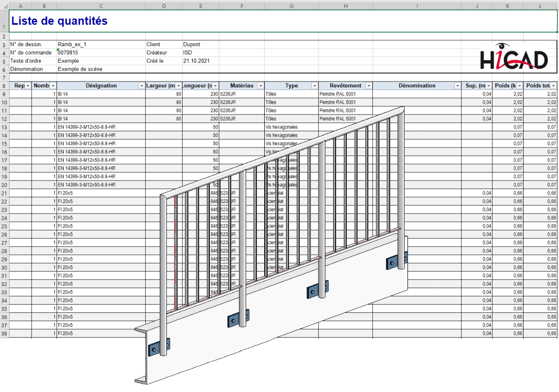Select row 8 header
The image size is (559, 392).
tap(4, 86)
